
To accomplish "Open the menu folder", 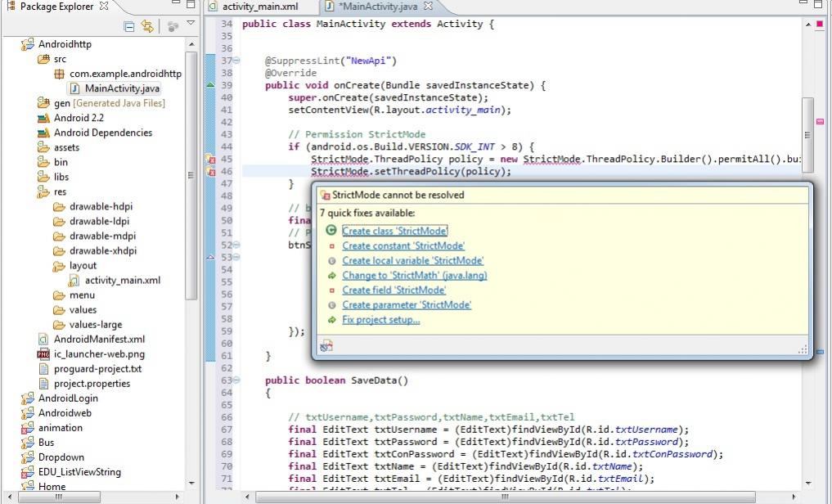I will [82, 295].
